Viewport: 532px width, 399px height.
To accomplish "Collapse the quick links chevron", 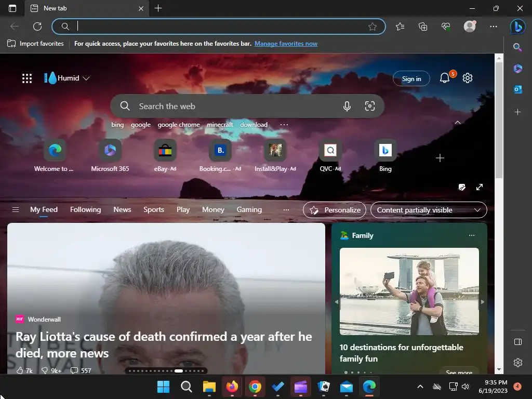I will [458, 123].
